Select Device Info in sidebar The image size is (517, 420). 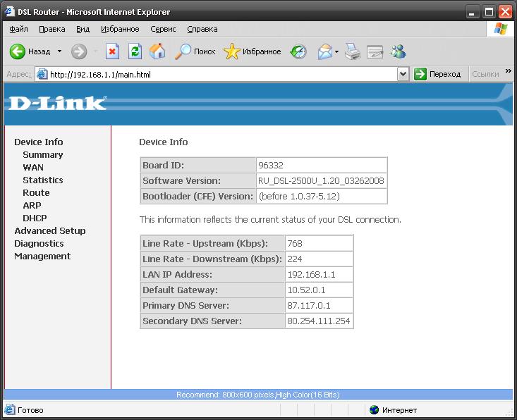point(39,142)
